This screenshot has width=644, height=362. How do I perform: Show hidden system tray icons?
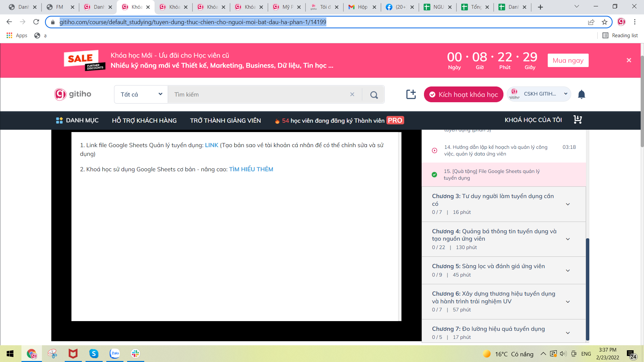(543, 354)
